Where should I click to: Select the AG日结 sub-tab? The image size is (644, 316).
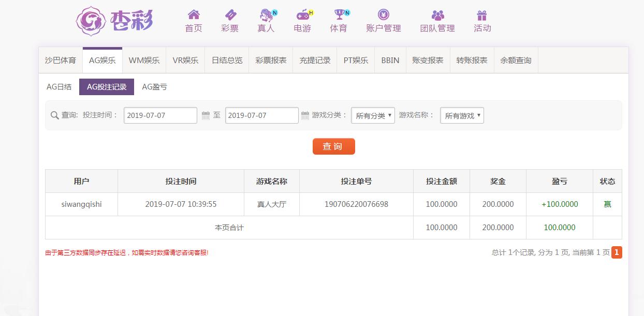tap(59, 87)
